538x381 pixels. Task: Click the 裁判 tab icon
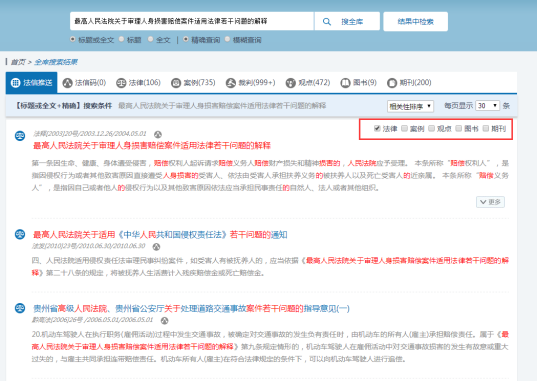pos(231,83)
